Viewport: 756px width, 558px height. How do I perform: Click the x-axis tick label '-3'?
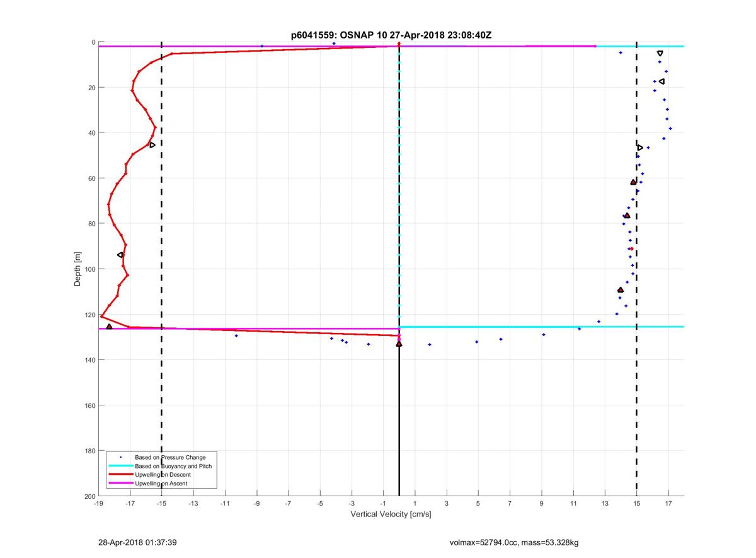click(352, 503)
